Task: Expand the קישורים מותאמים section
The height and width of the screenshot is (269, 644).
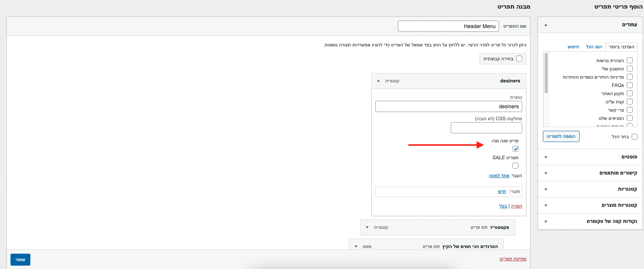Action: 546,173
